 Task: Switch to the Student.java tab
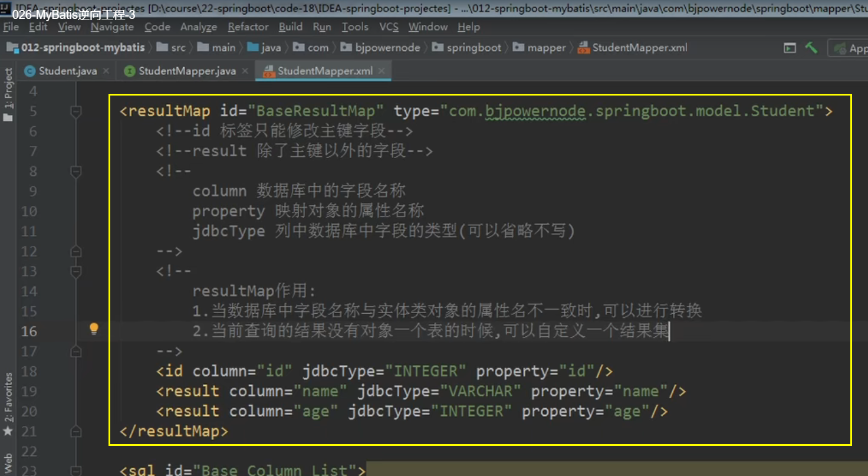tap(67, 71)
